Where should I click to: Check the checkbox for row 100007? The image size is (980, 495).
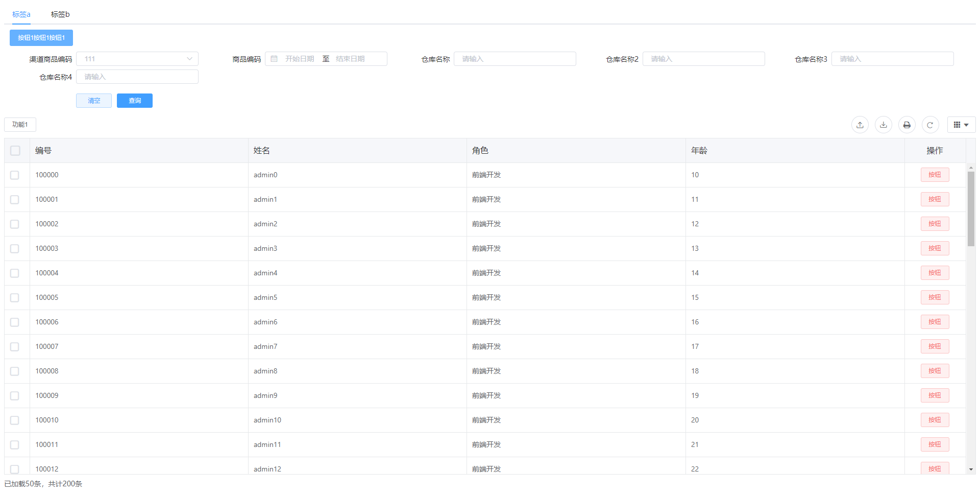[15, 347]
